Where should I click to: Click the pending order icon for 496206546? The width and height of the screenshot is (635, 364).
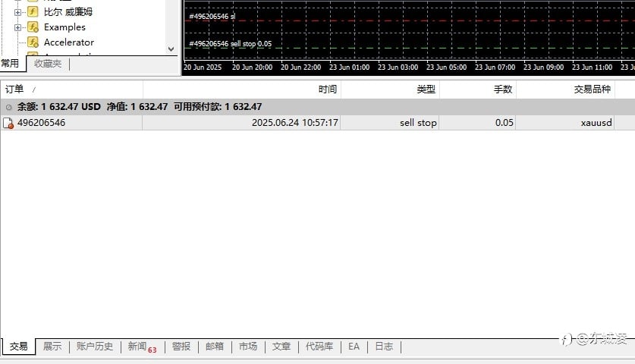(8, 123)
